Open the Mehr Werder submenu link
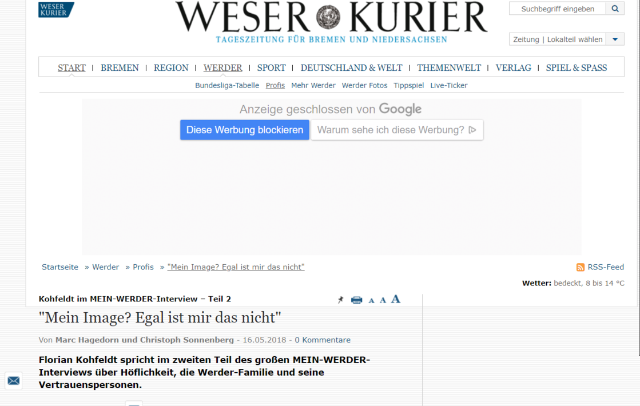Screen dimensions: 640x406 pyautogui.click(x=313, y=85)
